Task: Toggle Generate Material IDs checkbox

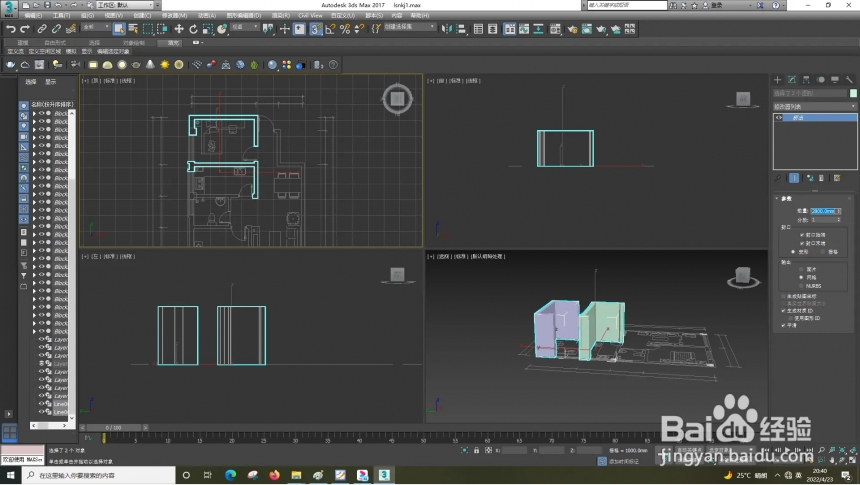Action: coord(783,311)
